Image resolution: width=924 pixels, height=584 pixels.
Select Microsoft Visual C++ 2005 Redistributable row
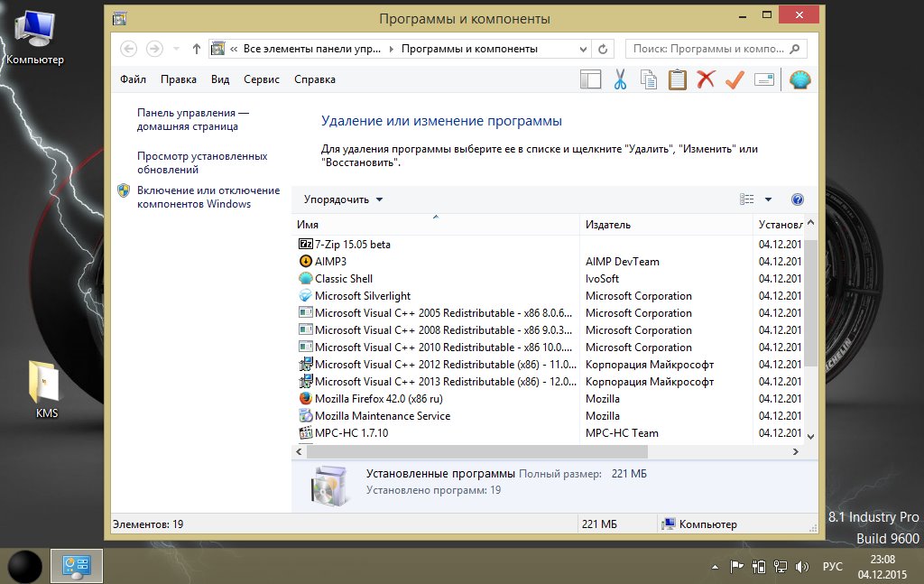550,313
